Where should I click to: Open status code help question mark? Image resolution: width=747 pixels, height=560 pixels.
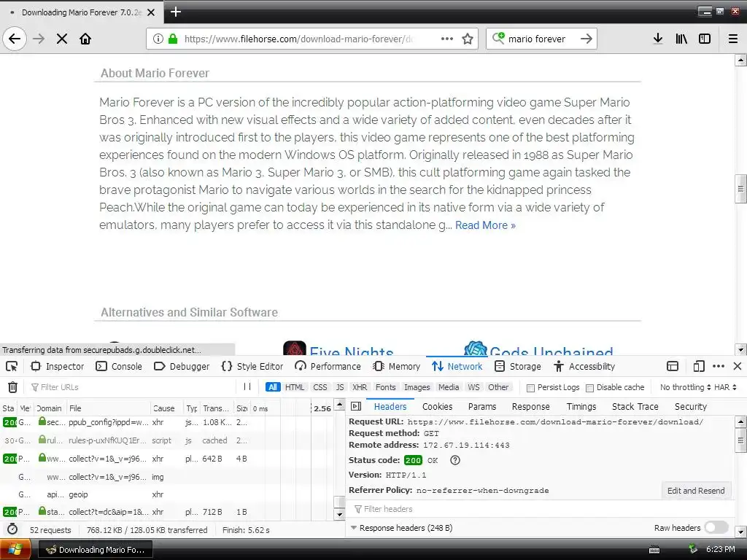click(x=455, y=460)
